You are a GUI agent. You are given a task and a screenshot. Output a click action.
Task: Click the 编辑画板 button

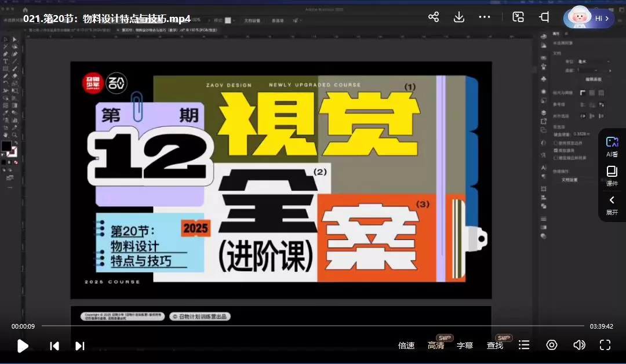click(594, 79)
